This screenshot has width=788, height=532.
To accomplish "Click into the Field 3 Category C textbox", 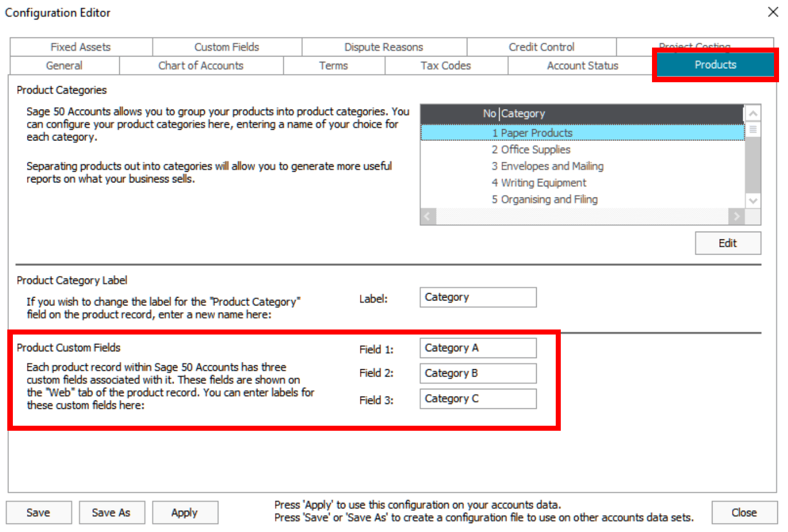I will pyautogui.click(x=477, y=399).
